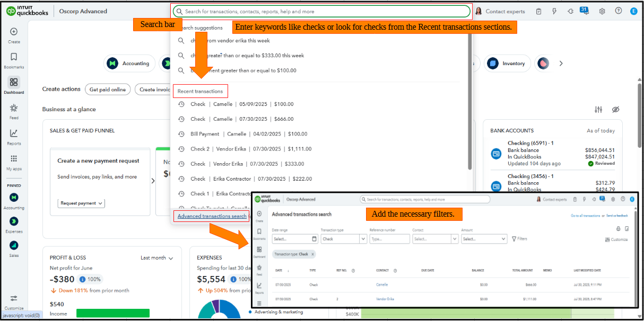644x321 pixels.
Task: Click the Go to all transactions link
Action: (585, 216)
